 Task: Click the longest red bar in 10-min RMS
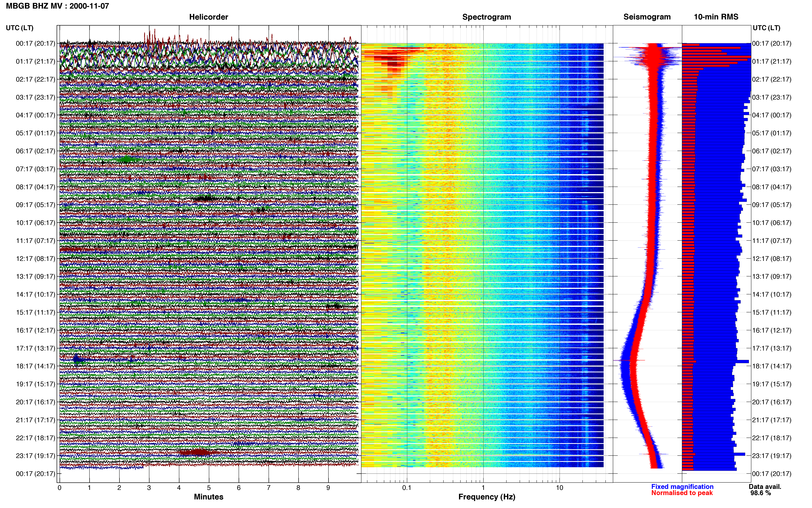pos(717,57)
